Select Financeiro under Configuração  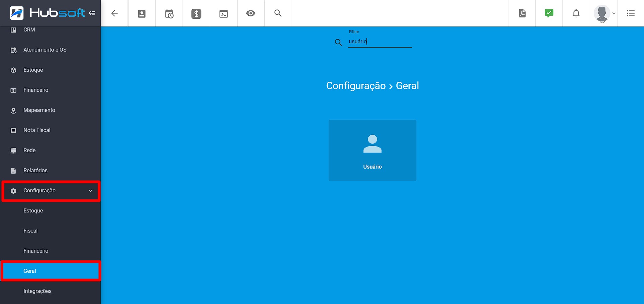50,251
